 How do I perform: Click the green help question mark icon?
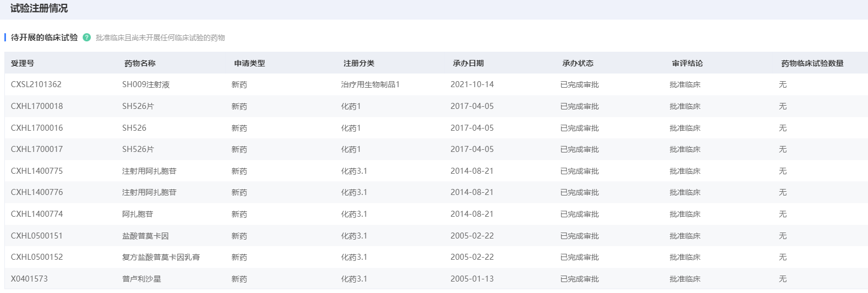(x=86, y=38)
